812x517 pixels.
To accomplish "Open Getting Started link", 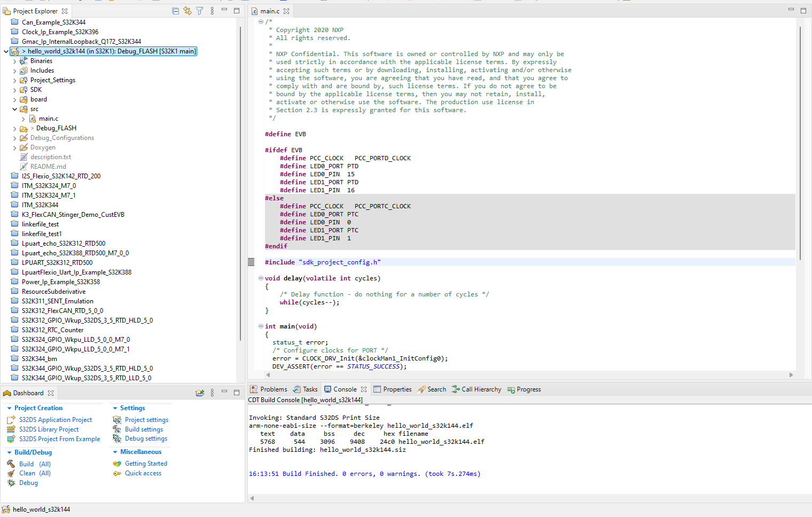I will point(146,464).
